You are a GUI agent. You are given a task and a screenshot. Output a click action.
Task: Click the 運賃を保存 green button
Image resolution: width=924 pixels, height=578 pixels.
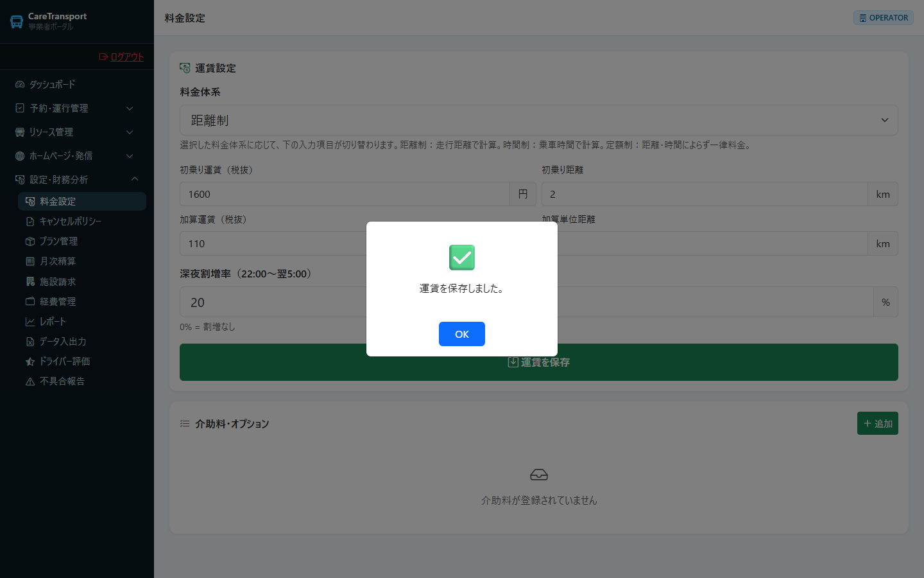pos(539,362)
